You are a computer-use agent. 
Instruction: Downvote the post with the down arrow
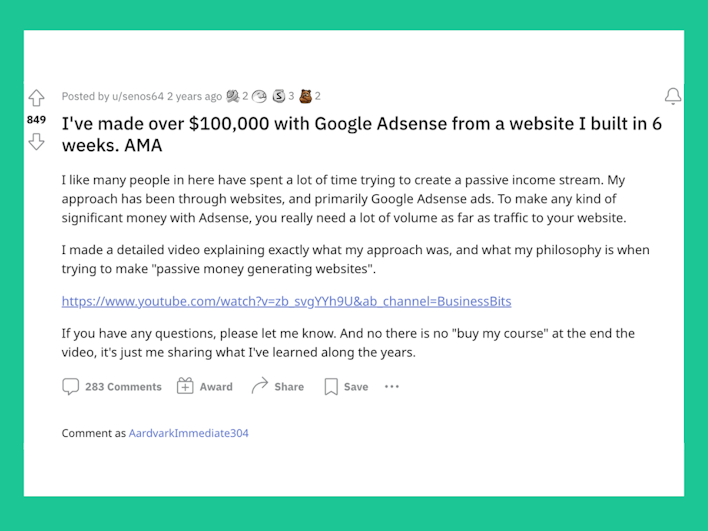(37, 142)
